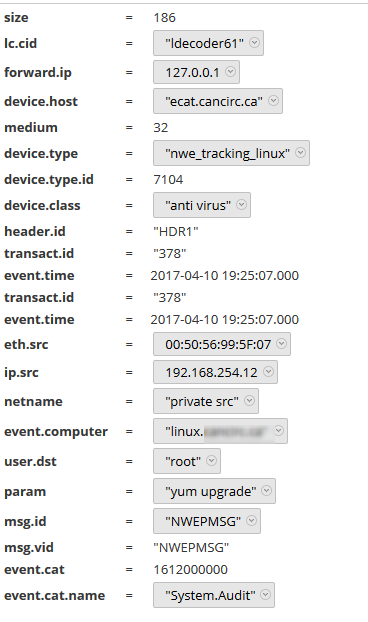Image resolution: width=368 pixels, height=622 pixels.
Task: Open options icon for 00:50:56:99:5F:07
Action: (x=282, y=344)
